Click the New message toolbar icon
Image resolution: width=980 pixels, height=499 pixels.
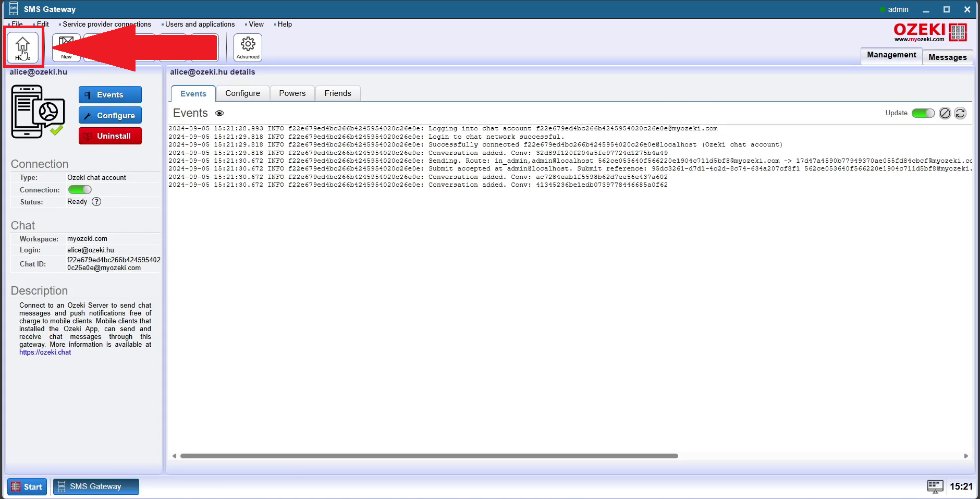[x=66, y=47]
